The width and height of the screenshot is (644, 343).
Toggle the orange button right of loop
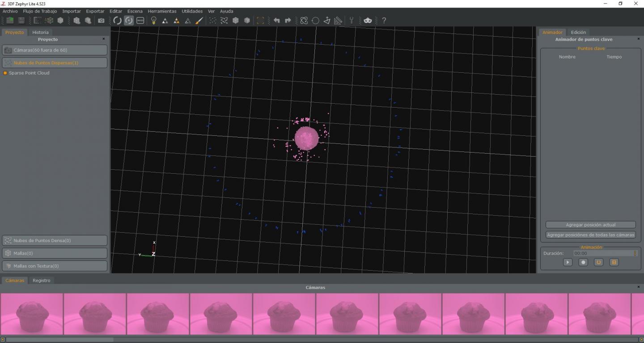coord(614,262)
